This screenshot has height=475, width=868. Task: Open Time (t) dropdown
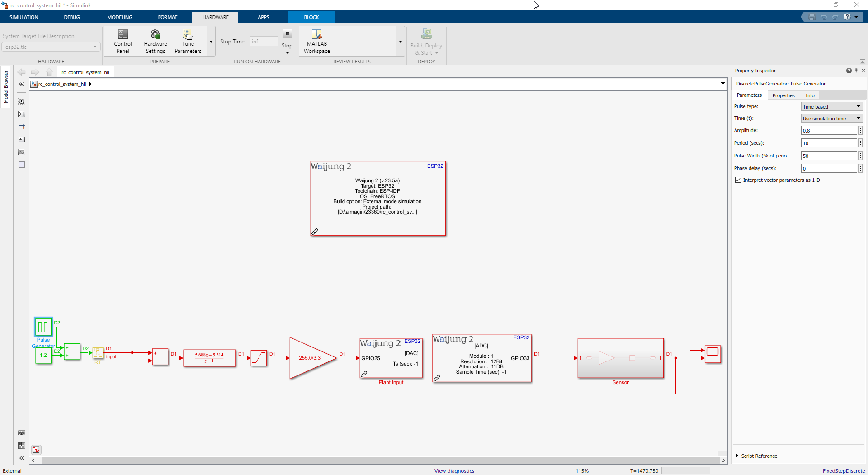832,118
